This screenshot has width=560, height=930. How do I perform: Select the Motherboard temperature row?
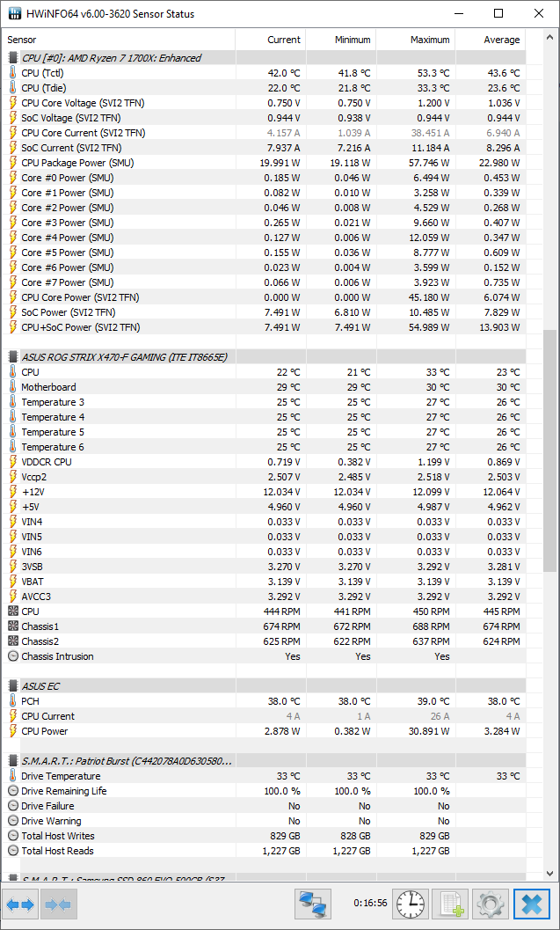(x=265, y=387)
